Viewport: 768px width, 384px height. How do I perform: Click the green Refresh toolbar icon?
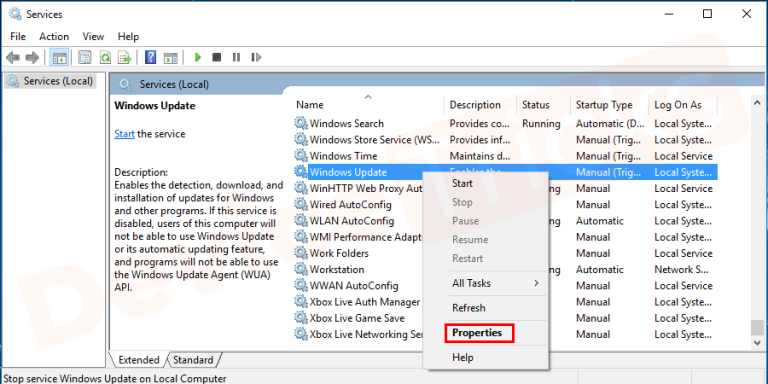(105, 58)
